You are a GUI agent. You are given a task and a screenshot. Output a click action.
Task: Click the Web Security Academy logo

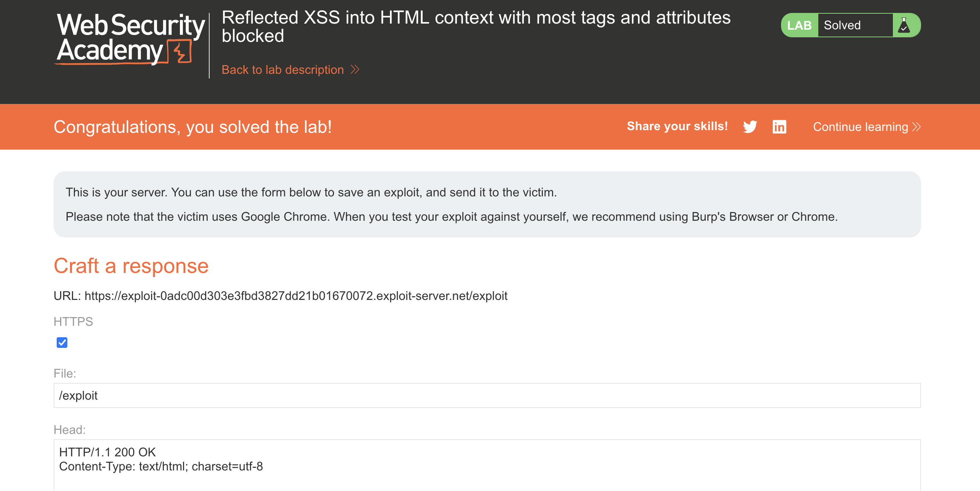coord(130,38)
